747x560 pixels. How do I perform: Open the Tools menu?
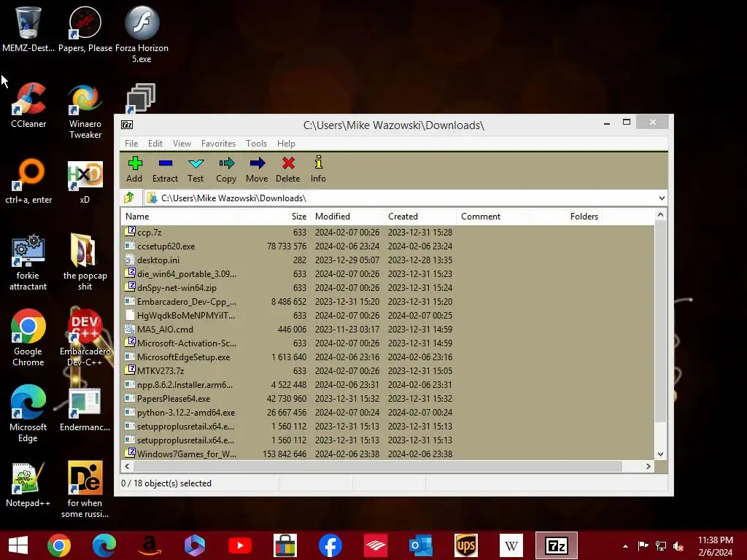point(256,144)
